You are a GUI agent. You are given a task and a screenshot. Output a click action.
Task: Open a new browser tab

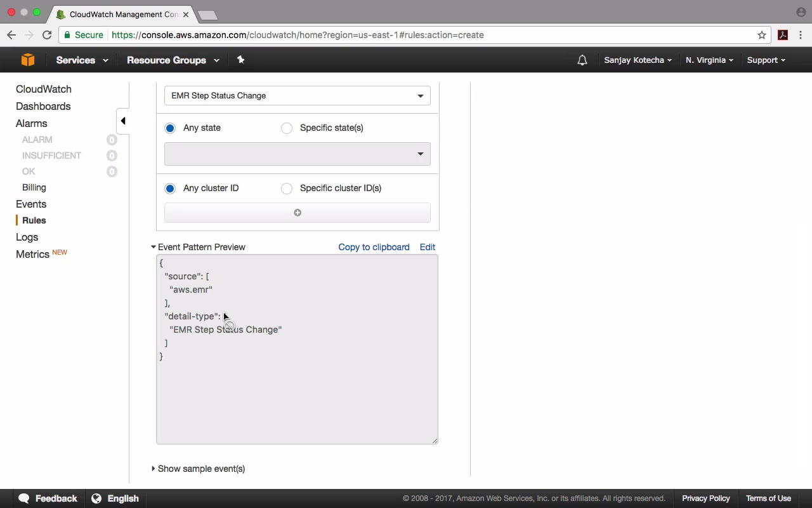[x=207, y=15]
